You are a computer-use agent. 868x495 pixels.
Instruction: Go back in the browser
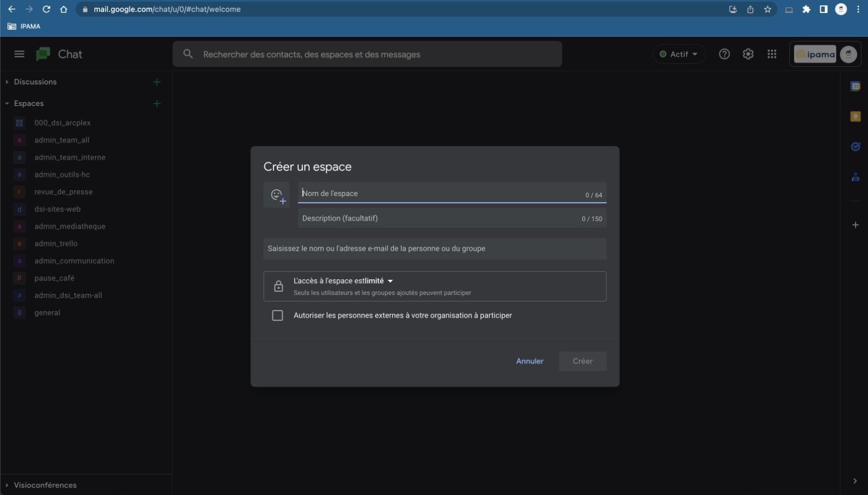point(11,9)
